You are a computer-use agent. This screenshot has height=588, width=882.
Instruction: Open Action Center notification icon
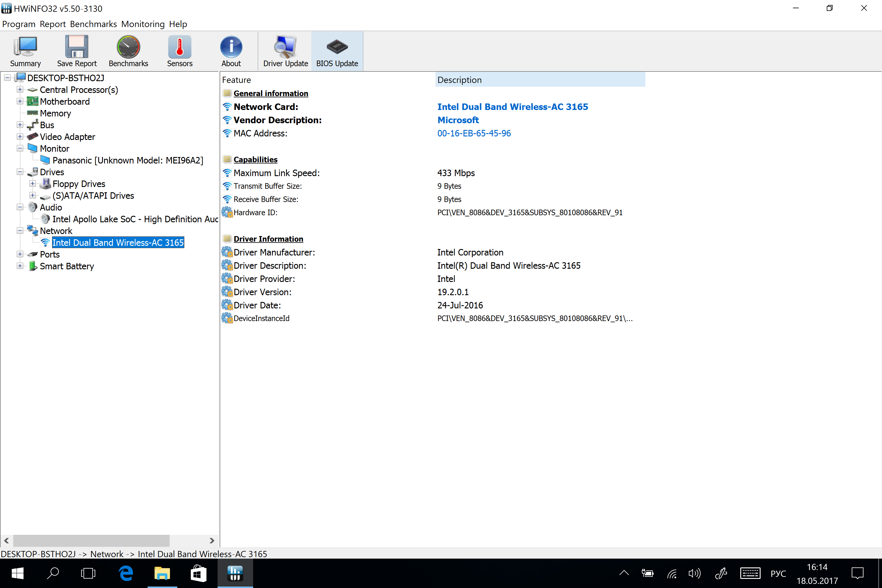click(857, 573)
